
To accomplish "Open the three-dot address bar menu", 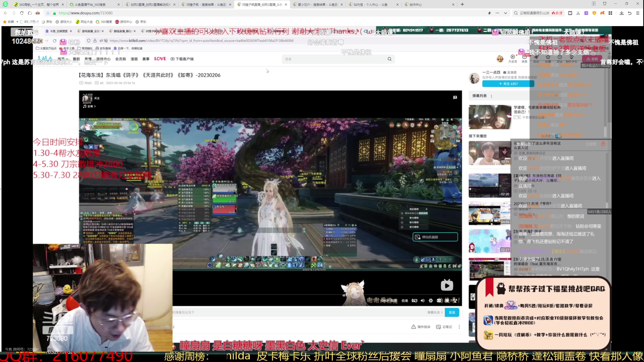I will click(497, 13).
